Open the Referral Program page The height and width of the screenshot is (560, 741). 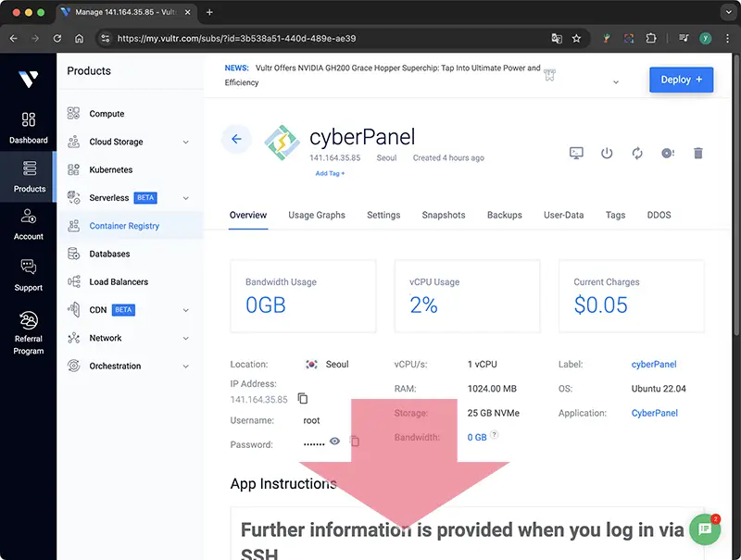pyautogui.click(x=29, y=333)
